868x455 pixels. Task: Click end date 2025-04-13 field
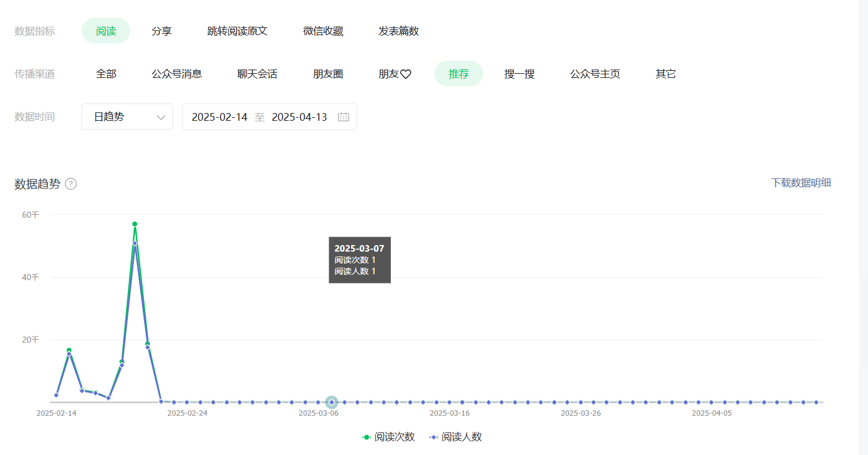click(299, 117)
